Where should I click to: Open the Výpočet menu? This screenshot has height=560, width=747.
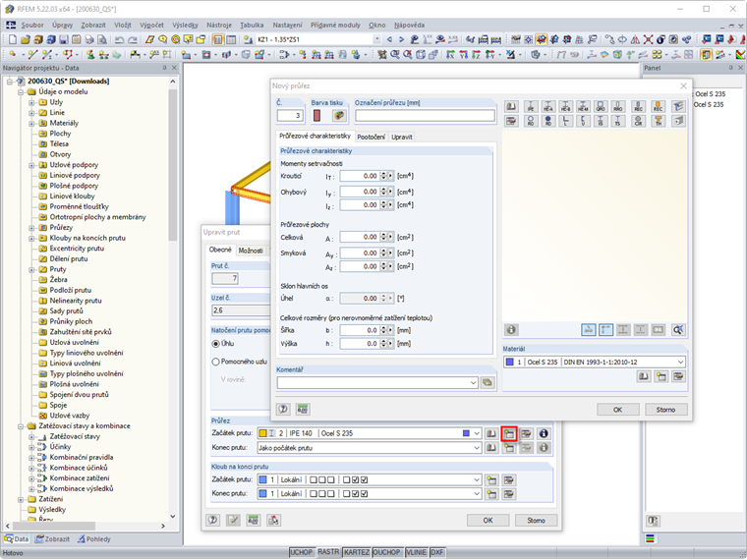[151, 25]
